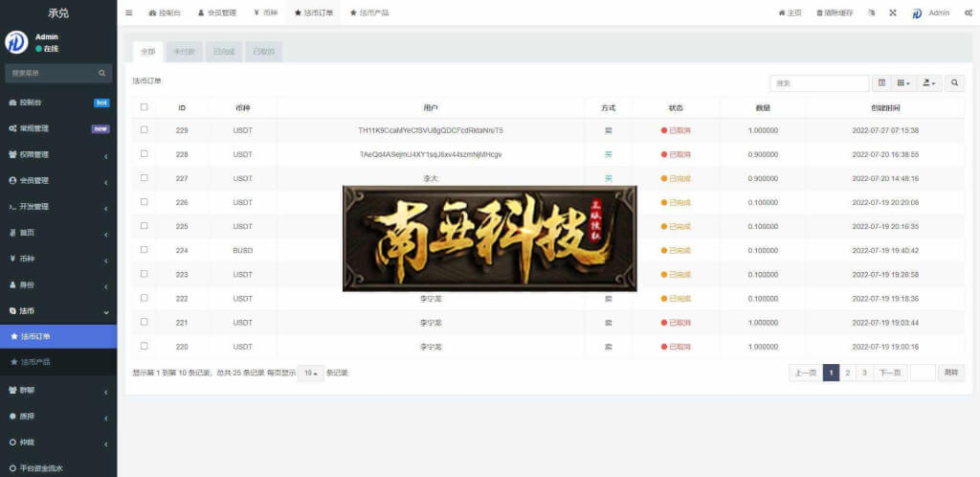Switch to the 币种 top tab
The image size is (980, 477).
pyautogui.click(x=266, y=12)
